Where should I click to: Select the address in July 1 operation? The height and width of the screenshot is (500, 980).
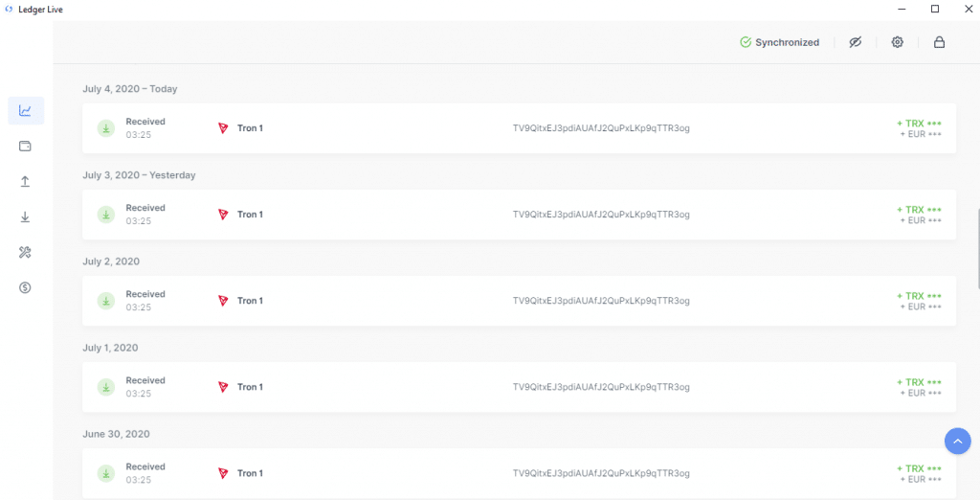pyautogui.click(x=601, y=387)
